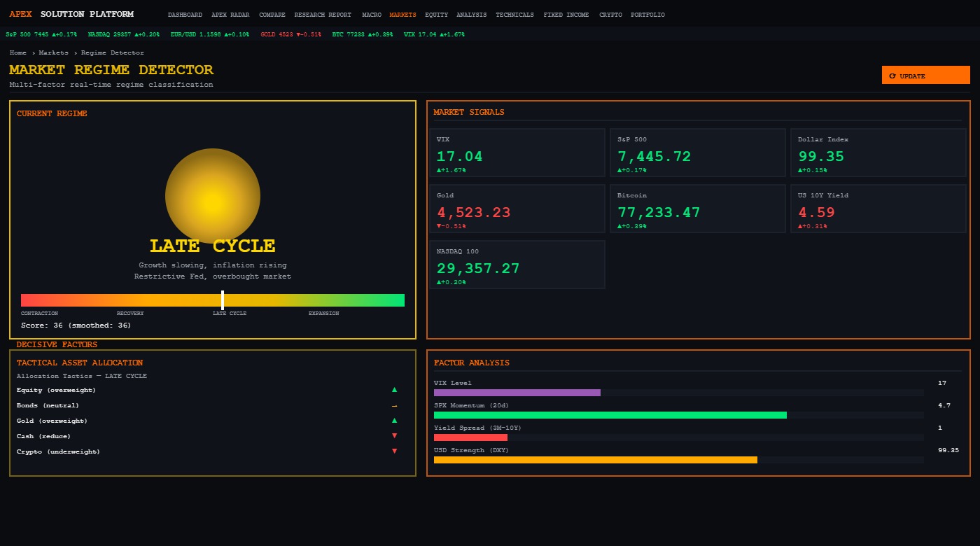Click the APEX Solution Platform logo
The height and width of the screenshot is (546, 980).
point(71,14)
